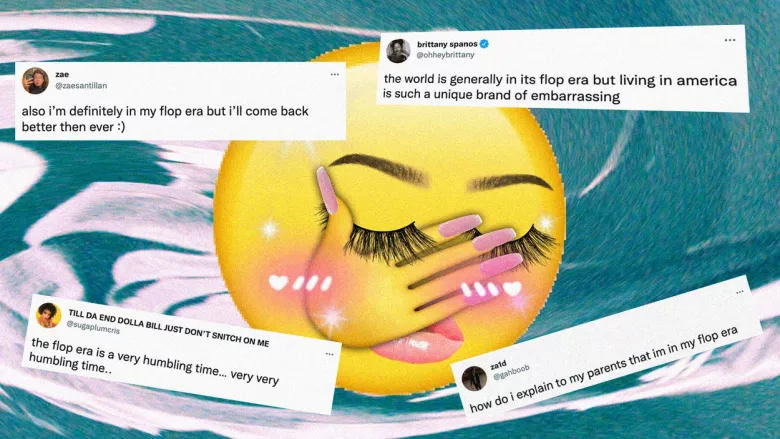Open the @gahboob handle link

point(511,372)
